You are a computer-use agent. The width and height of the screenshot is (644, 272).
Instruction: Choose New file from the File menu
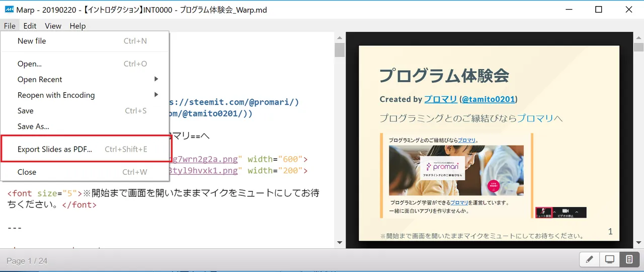pos(85,41)
